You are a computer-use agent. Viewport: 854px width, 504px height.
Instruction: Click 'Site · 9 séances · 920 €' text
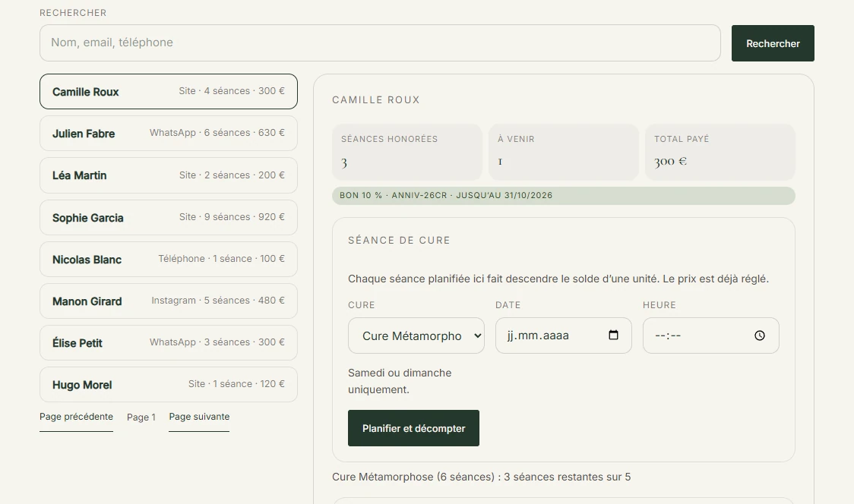(x=232, y=216)
